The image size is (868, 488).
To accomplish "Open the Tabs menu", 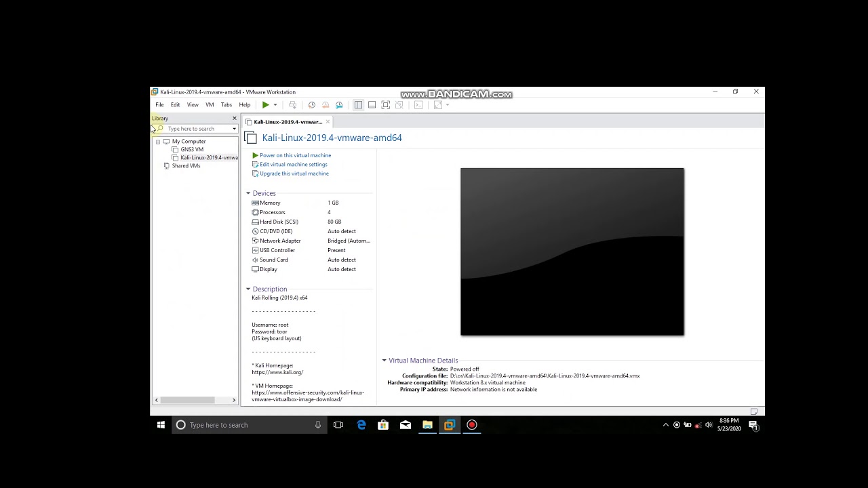I will pos(226,105).
